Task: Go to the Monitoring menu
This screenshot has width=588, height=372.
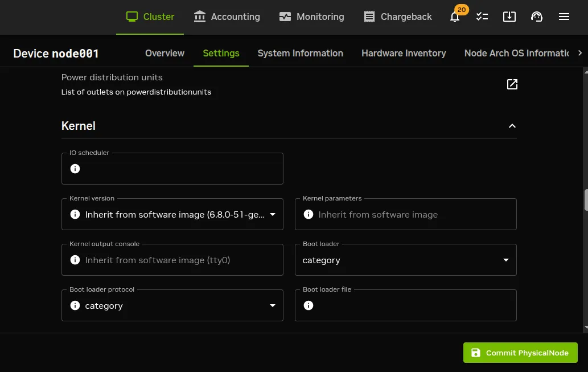Action: (x=311, y=17)
